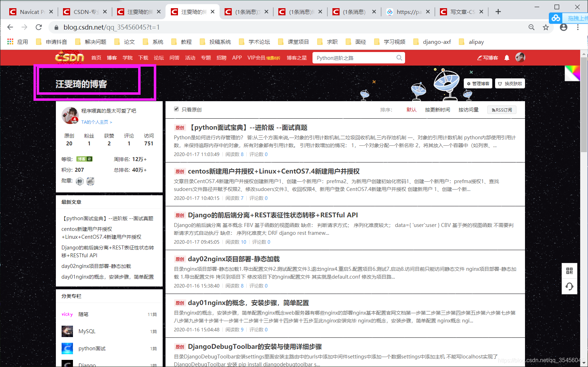Sort articles by 按访问量
This screenshot has height=367, width=588.
tap(468, 110)
